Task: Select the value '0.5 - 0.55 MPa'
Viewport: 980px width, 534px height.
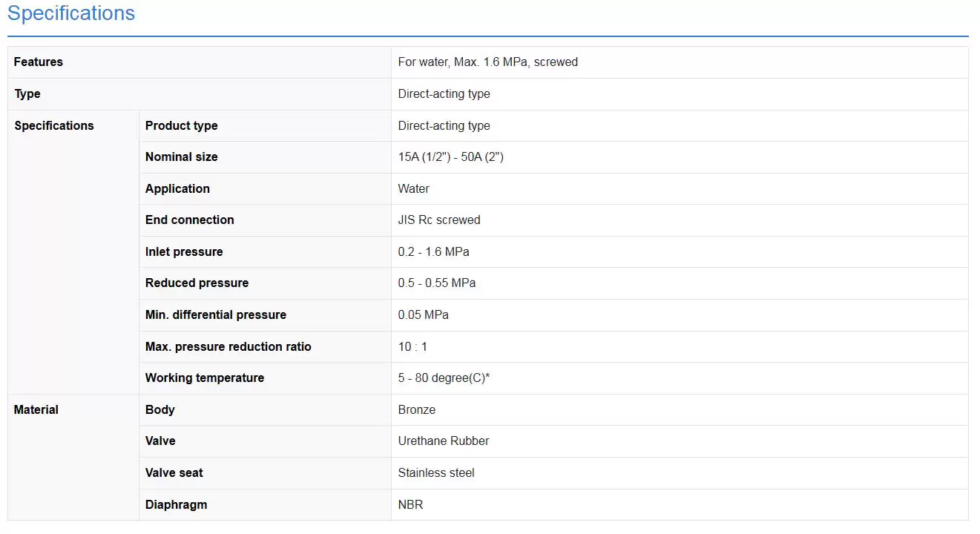Action: pyautogui.click(x=437, y=283)
